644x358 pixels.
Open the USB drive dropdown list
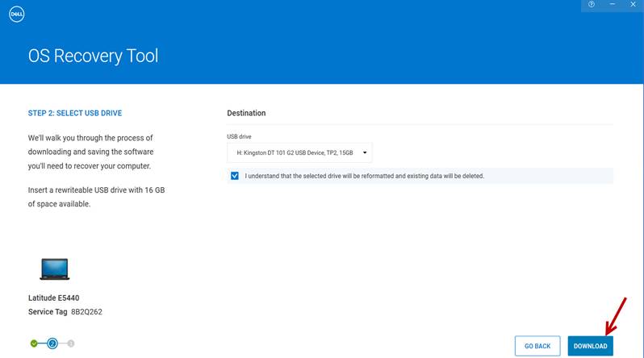coord(299,152)
